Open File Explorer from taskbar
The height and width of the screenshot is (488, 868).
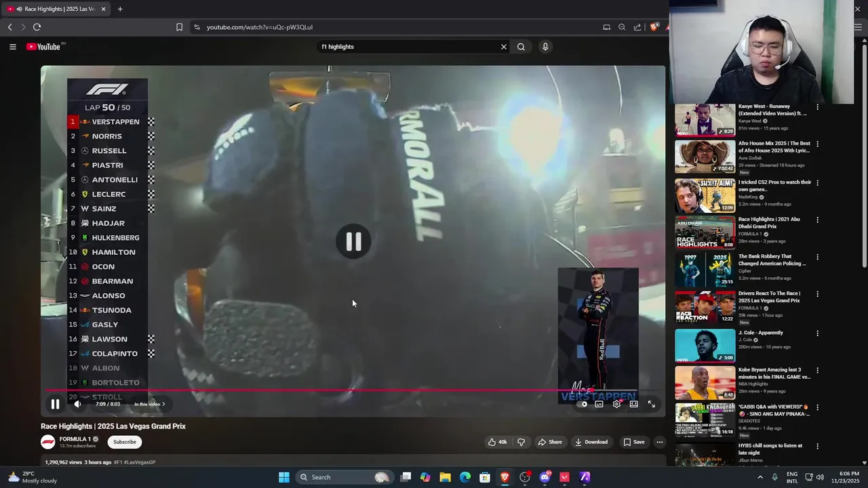click(x=445, y=477)
